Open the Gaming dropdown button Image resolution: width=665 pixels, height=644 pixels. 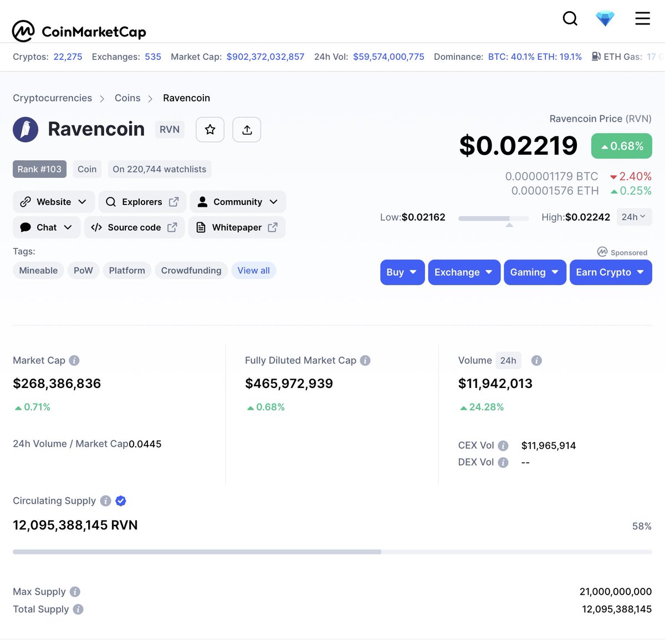click(535, 272)
